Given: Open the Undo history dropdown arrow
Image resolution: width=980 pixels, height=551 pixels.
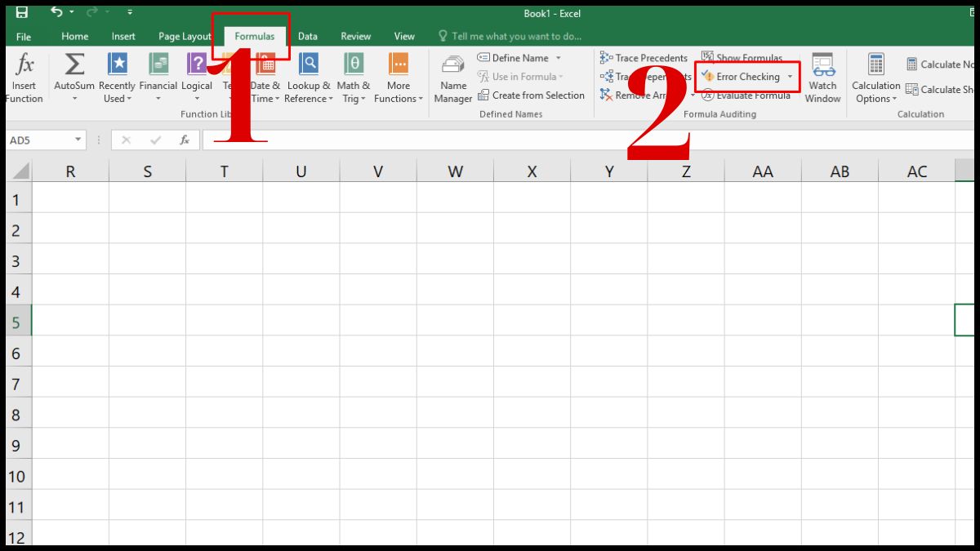Looking at the screenshot, I should 72,13.
